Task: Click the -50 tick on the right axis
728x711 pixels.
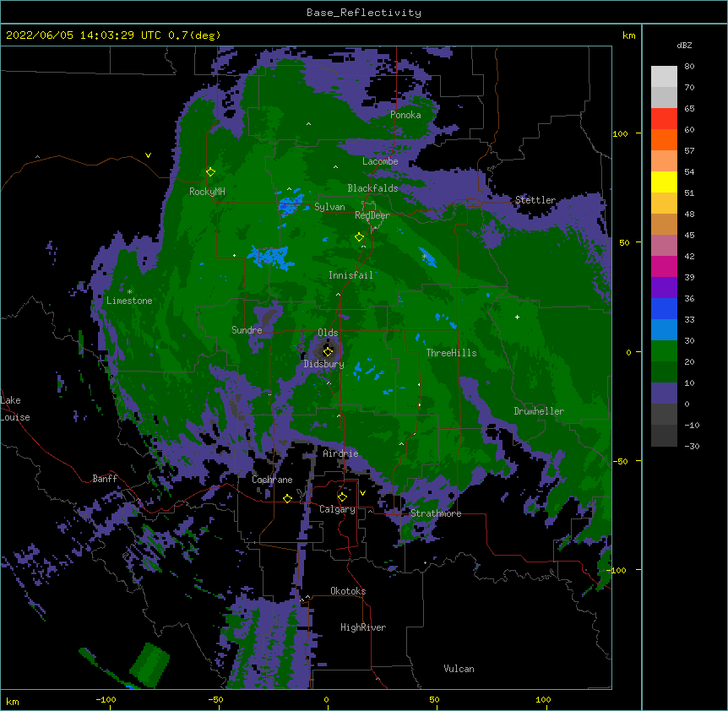Action: [620, 461]
